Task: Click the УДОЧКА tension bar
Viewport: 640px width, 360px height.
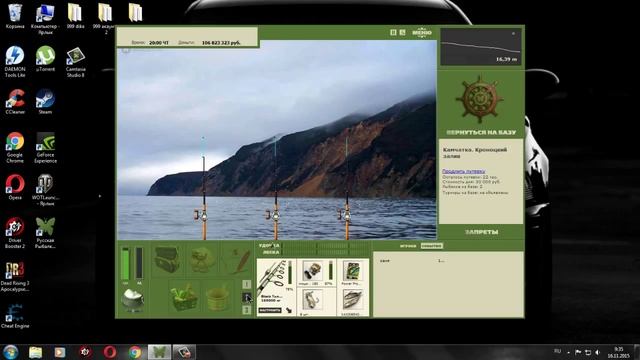Action: [327, 245]
